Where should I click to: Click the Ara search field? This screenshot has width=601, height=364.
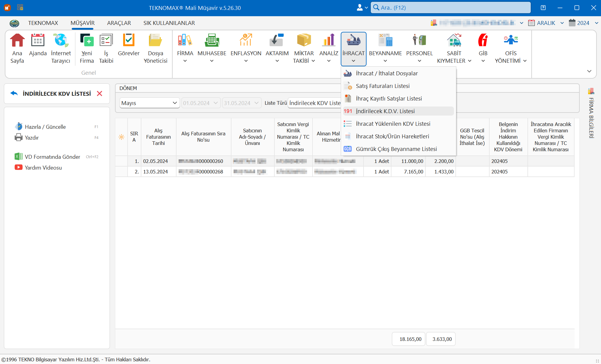pyautogui.click(x=451, y=8)
